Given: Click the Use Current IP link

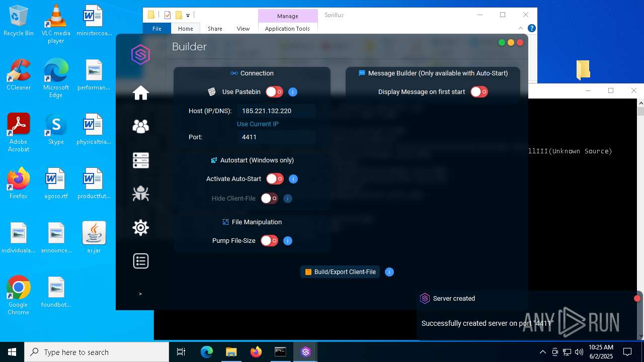Looking at the screenshot, I should tap(258, 124).
